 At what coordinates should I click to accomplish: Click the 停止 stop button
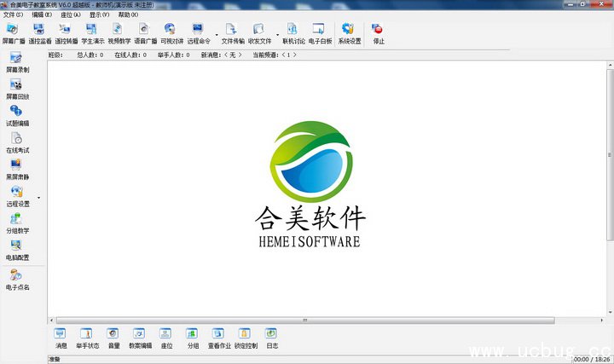pos(379,33)
